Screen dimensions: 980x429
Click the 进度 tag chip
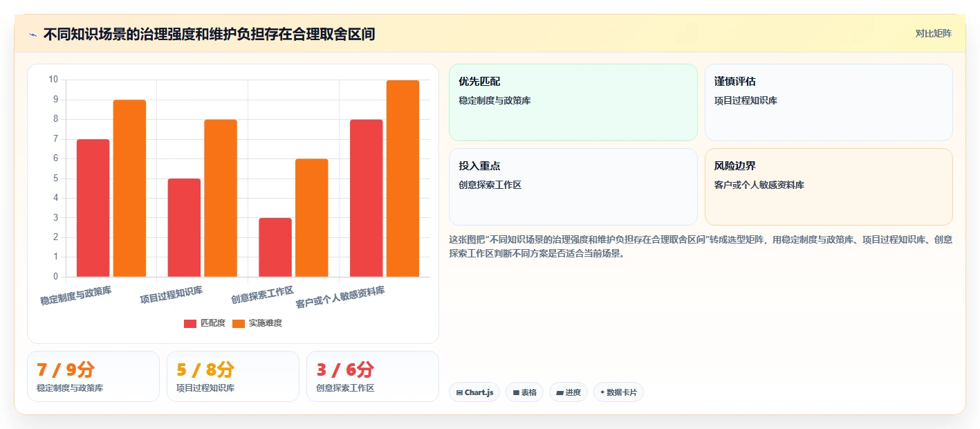tap(568, 392)
